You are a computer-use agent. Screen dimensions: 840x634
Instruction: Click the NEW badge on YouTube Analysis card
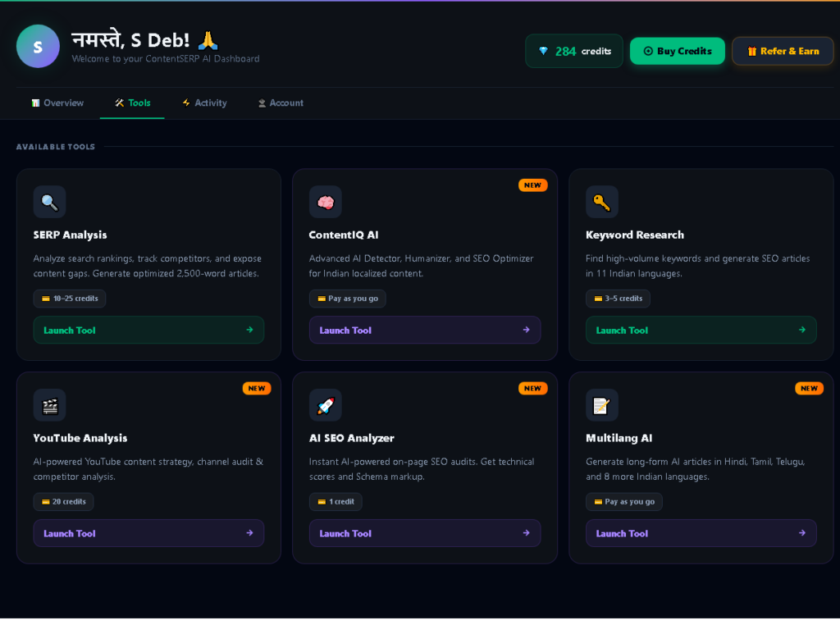click(x=257, y=388)
